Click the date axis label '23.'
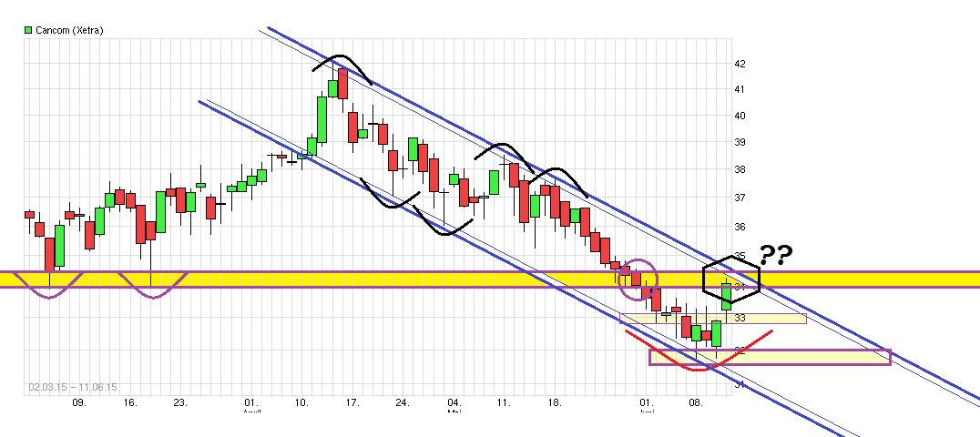The width and height of the screenshot is (980, 437). pos(180,402)
